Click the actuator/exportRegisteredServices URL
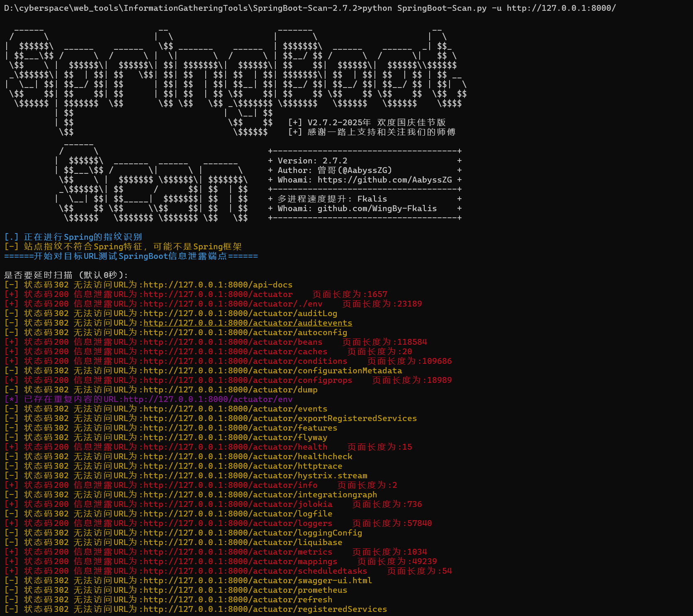The height and width of the screenshot is (616, 693). pos(280,418)
